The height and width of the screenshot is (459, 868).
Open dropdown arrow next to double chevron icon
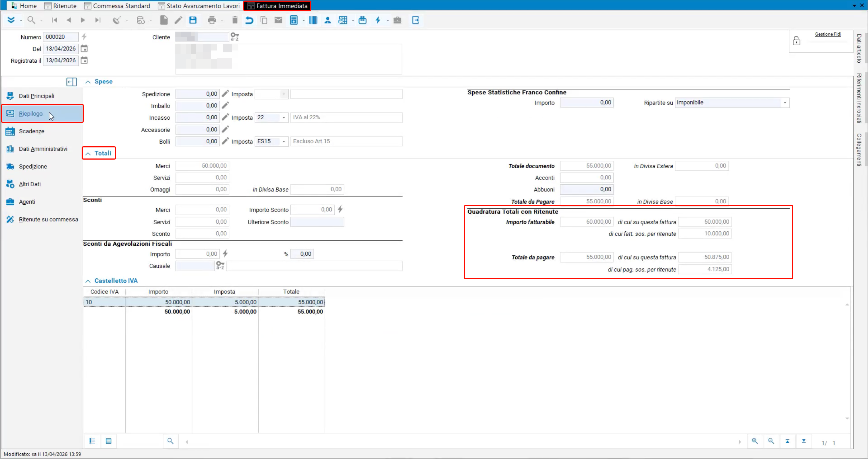21,21
